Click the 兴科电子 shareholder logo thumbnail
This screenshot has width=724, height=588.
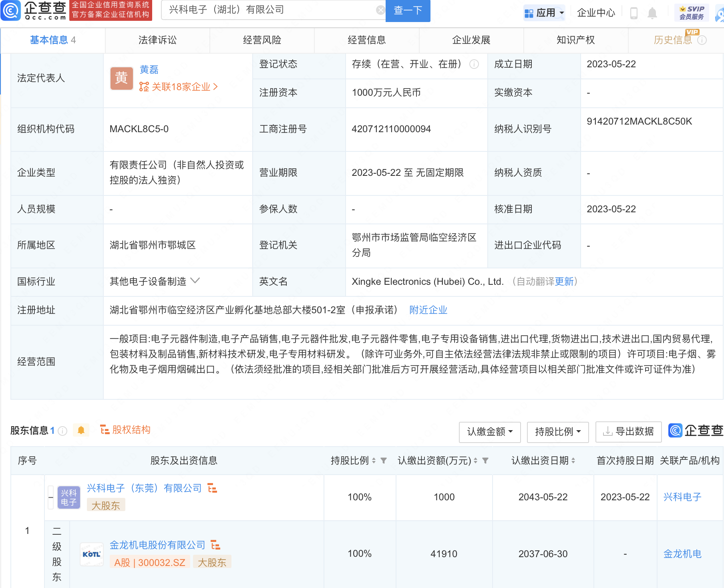(69, 497)
